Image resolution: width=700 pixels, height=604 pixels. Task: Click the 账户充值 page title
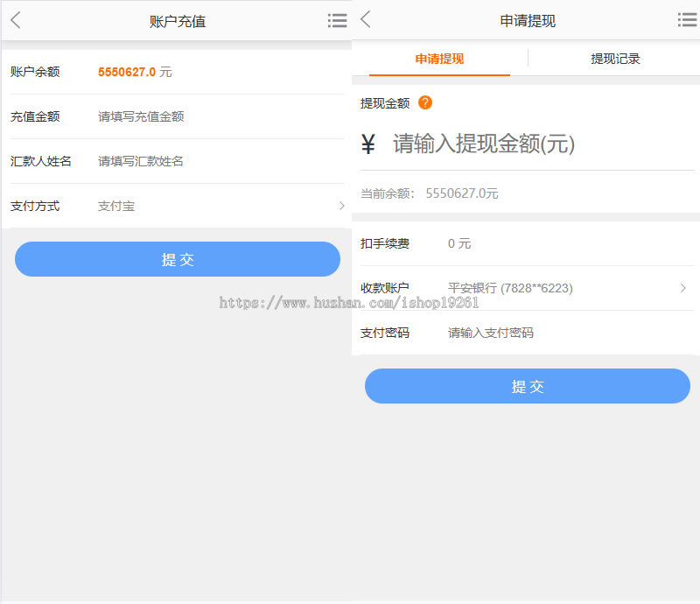(x=178, y=21)
